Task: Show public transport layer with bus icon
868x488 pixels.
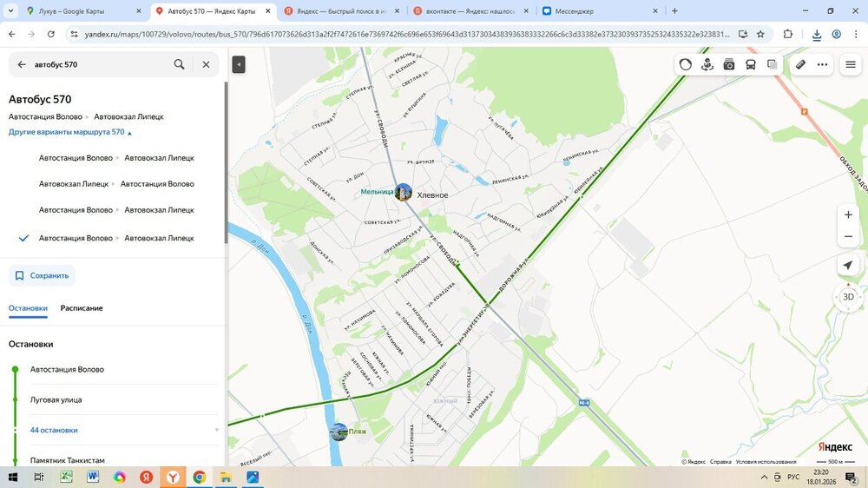Action: click(x=751, y=64)
